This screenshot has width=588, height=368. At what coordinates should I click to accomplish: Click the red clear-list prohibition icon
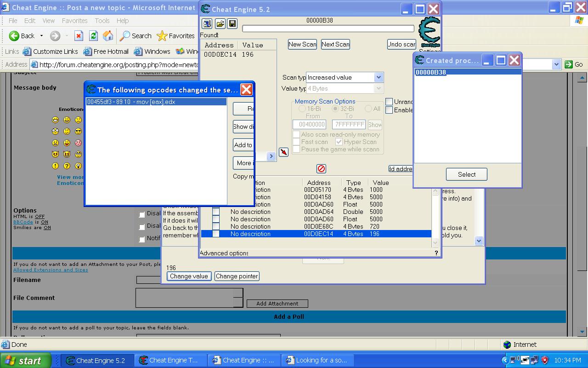point(321,169)
